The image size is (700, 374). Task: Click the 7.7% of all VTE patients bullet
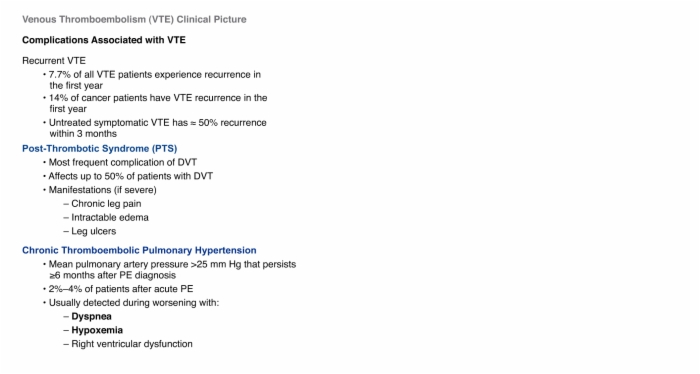click(152, 80)
